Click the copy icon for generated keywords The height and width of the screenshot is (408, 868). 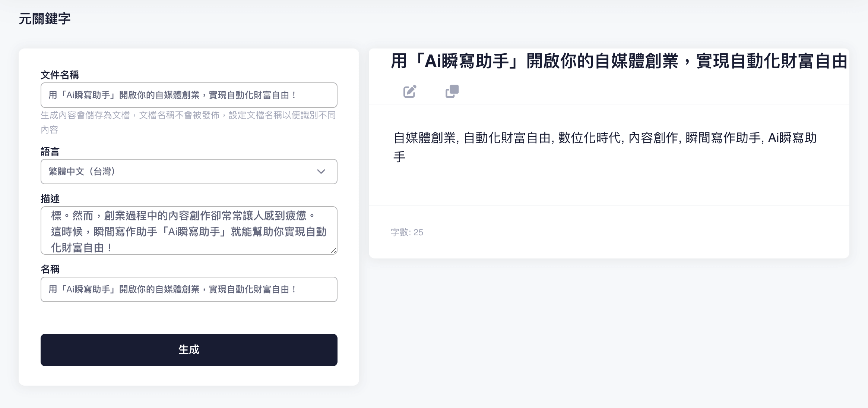click(x=452, y=91)
